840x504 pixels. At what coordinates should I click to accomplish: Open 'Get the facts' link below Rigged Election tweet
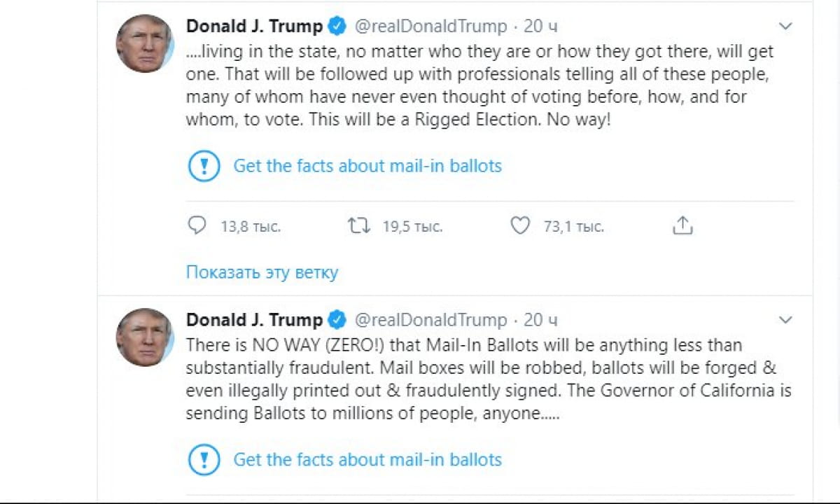coord(367,166)
